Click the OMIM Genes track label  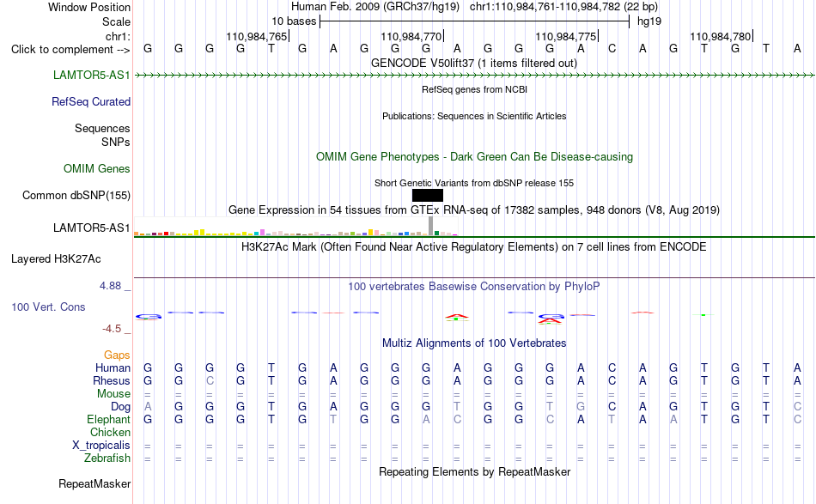[x=97, y=169]
